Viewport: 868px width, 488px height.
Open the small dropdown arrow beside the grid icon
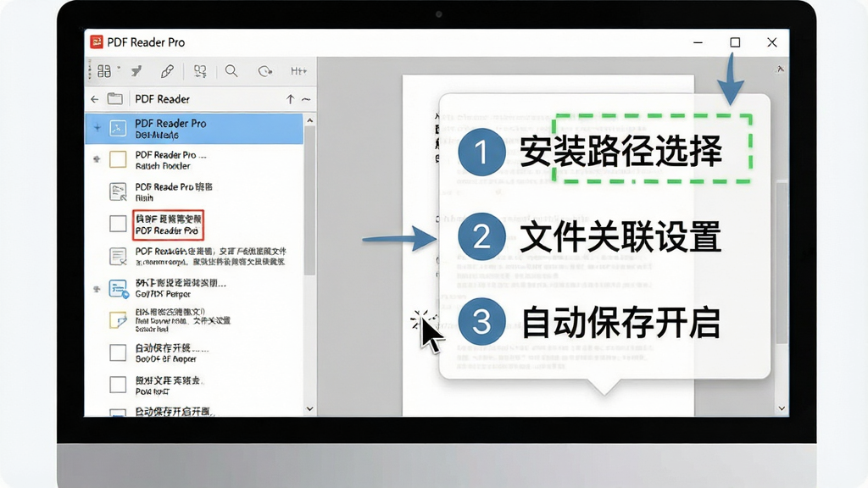[x=119, y=69]
